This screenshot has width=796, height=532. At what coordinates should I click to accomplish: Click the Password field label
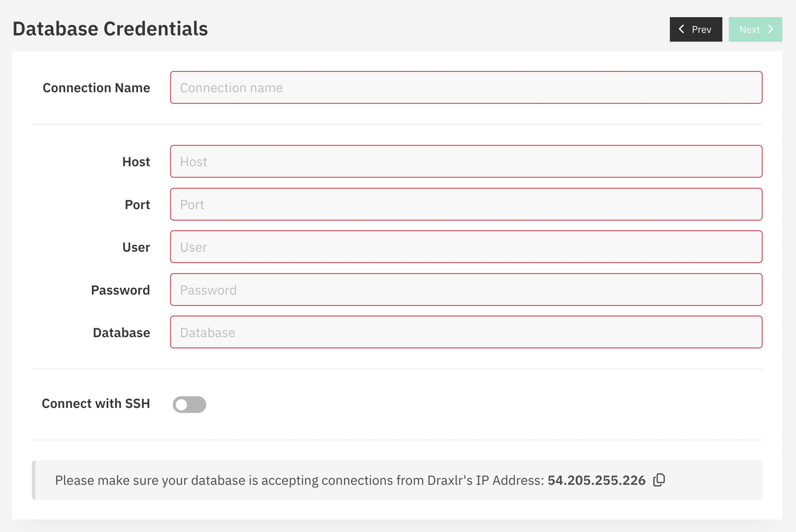[x=121, y=290]
